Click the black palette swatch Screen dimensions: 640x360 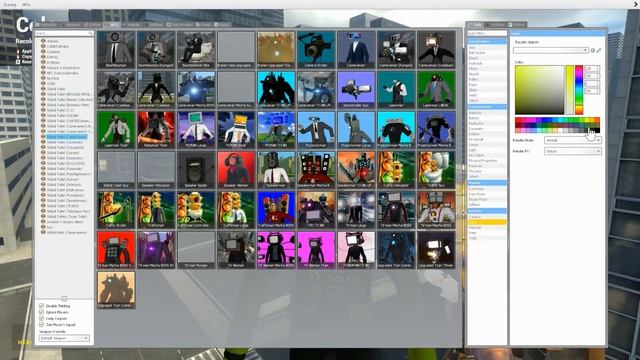tap(598, 131)
